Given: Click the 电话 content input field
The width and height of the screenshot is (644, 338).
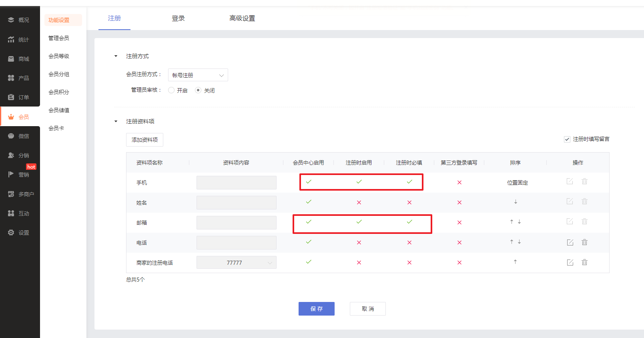Looking at the screenshot, I should coord(237,243).
